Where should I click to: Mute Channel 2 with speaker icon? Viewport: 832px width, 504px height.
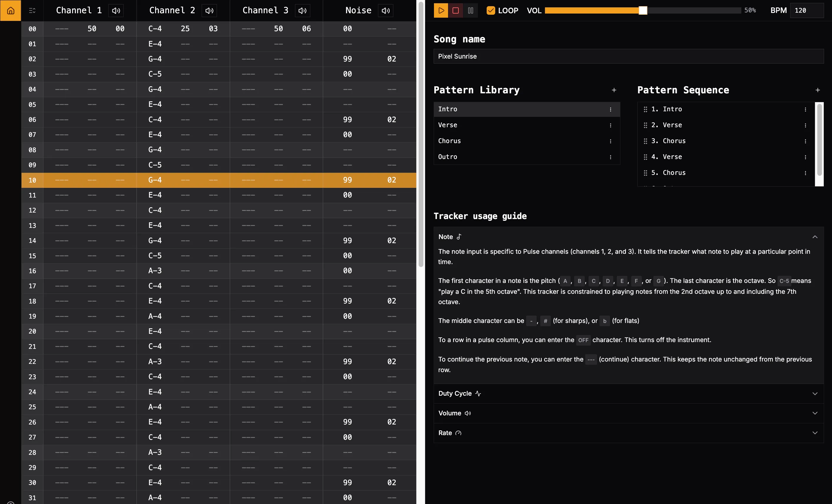[209, 11]
